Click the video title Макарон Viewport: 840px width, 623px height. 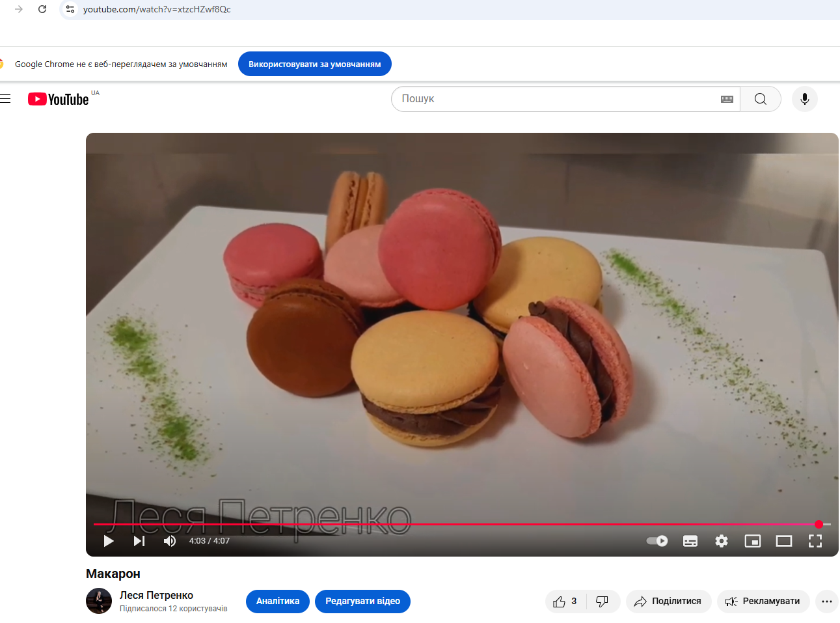pyautogui.click(x=113, y=574)
